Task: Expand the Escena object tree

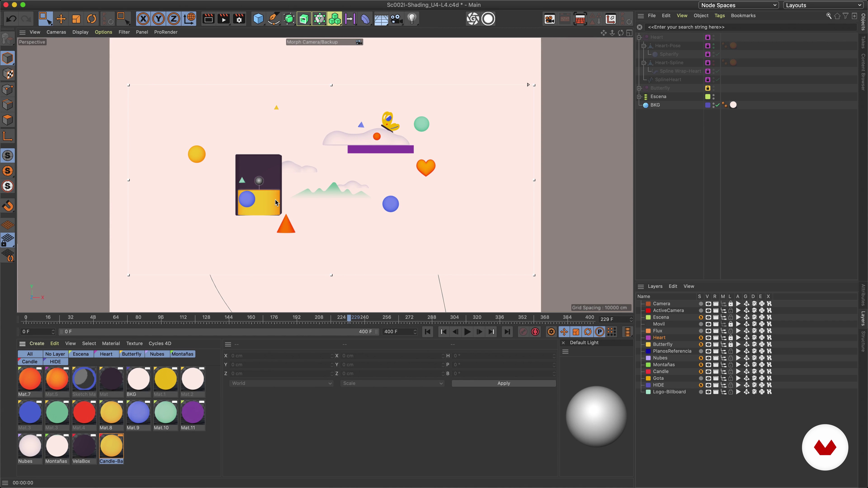Action: click(x=639, y=97)
